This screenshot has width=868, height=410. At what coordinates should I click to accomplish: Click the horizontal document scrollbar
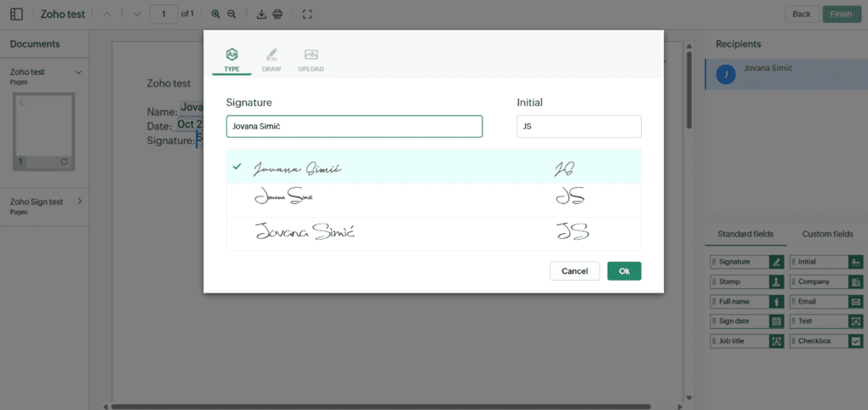pyautogui.click(x=381, y=407)
